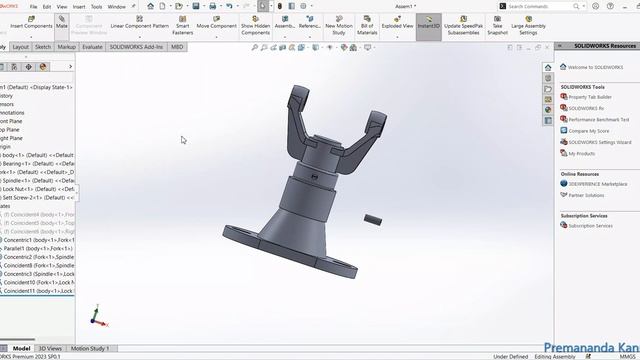Open the File menu
This screenshot has height=360, width=640.
[x=33, y=7]
